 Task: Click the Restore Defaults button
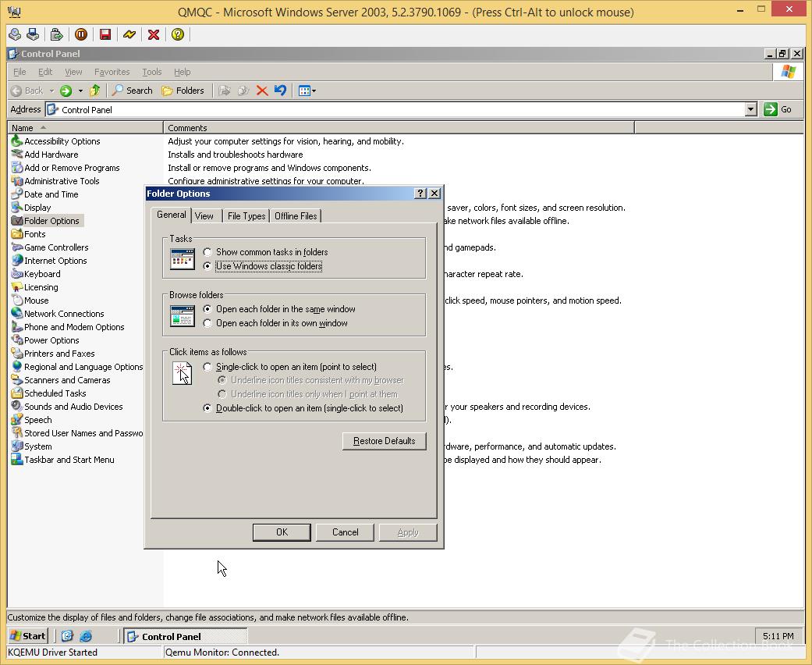point(385,441)
